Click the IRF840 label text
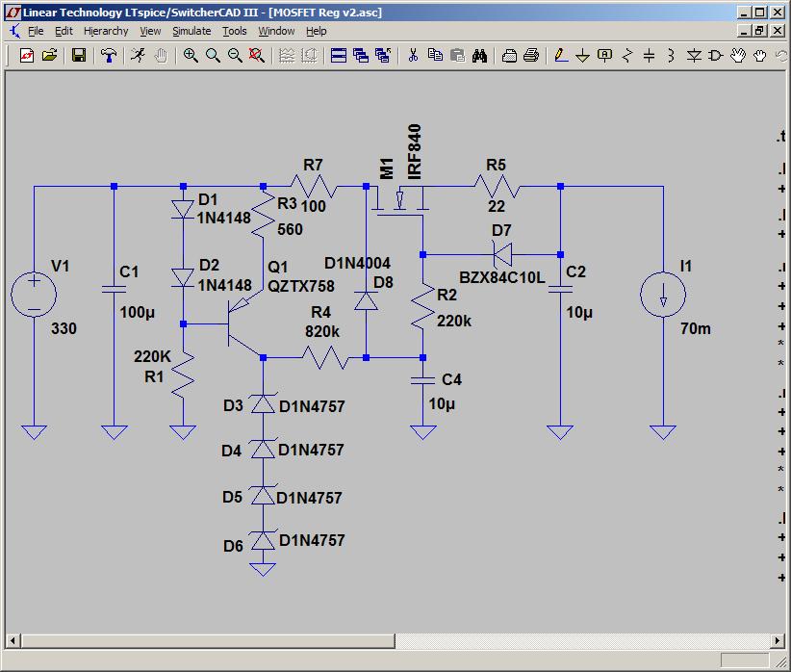 click(x=414, y=151)
